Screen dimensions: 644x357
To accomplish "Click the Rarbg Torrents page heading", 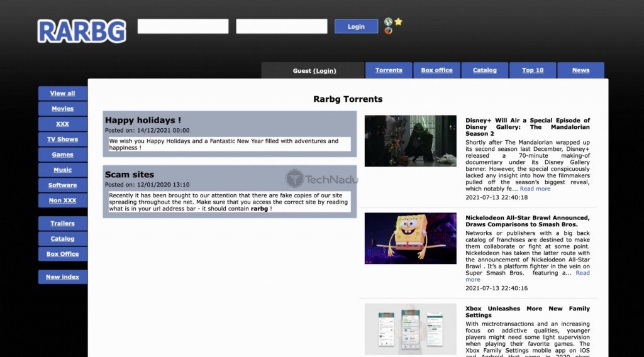I will pos(348,99).
